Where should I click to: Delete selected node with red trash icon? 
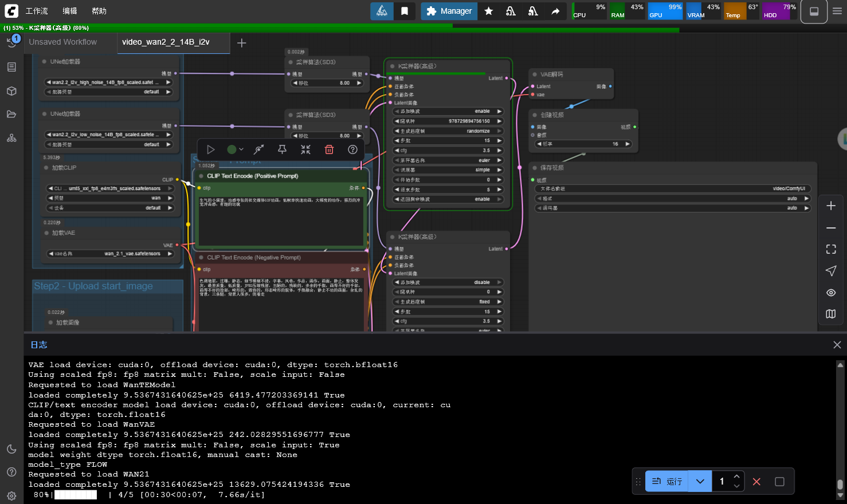click(329, 149)
